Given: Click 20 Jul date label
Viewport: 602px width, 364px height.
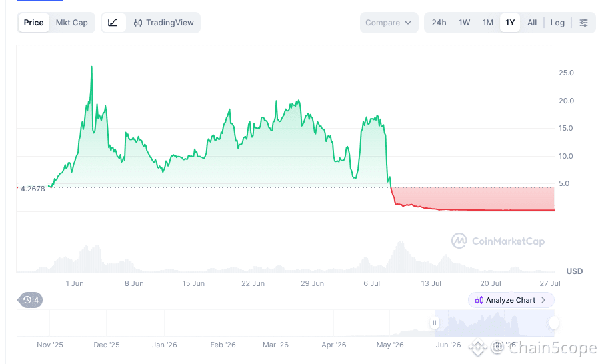Looking at the screenshot, I should pos(490,283).
